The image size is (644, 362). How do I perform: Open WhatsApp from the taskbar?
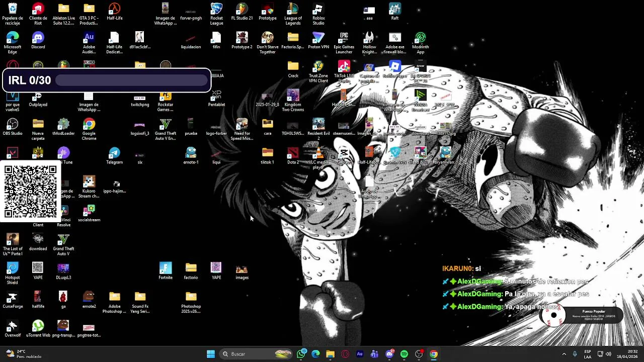[301, 354]
